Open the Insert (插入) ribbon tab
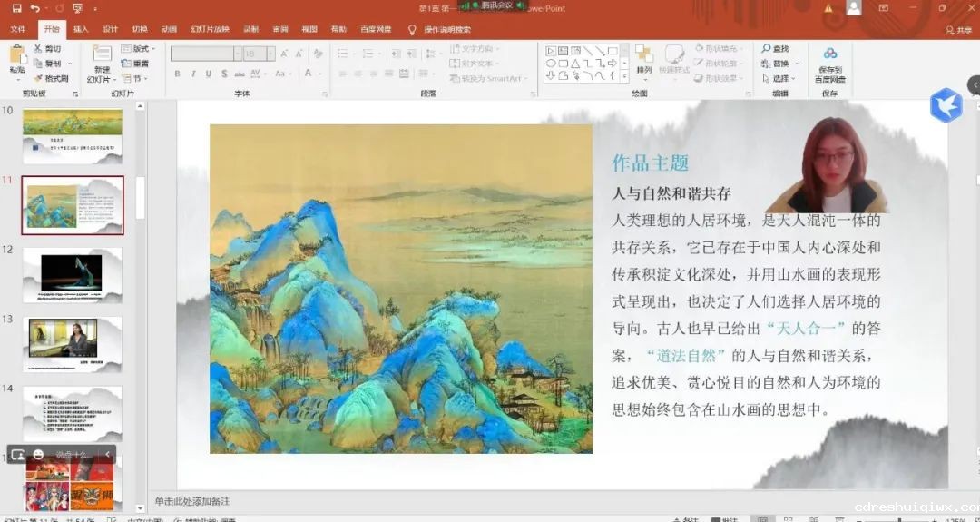This screenshot has height=522, width=980. [x=81, y=29]
